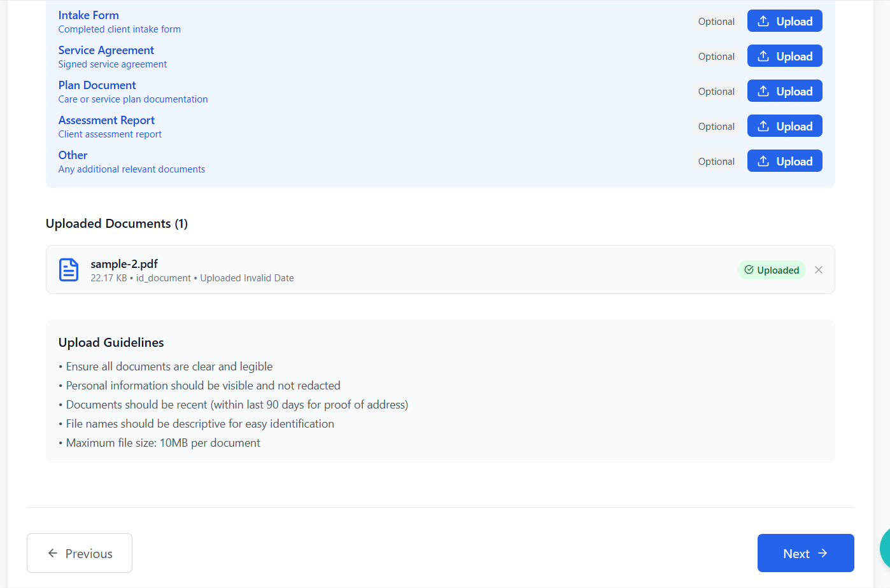Click the upload icon on Assessment Report row

(x=763, y=125)
